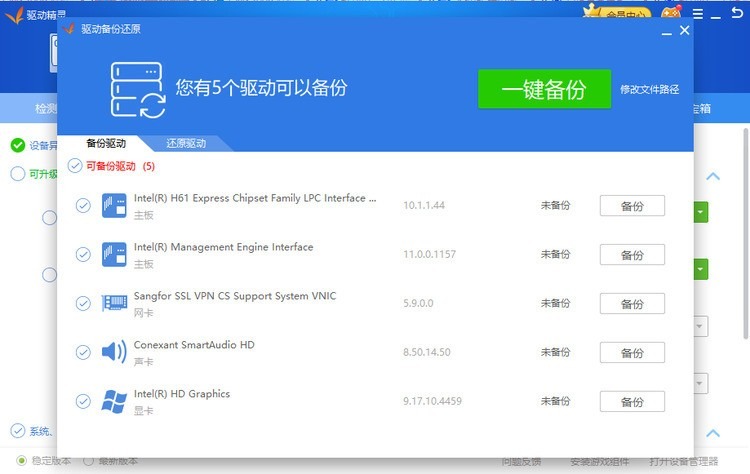Click the Intel H61 Chipset motherboard icon
The height and width of the screenshot is (474, 750).
(114, 205)
